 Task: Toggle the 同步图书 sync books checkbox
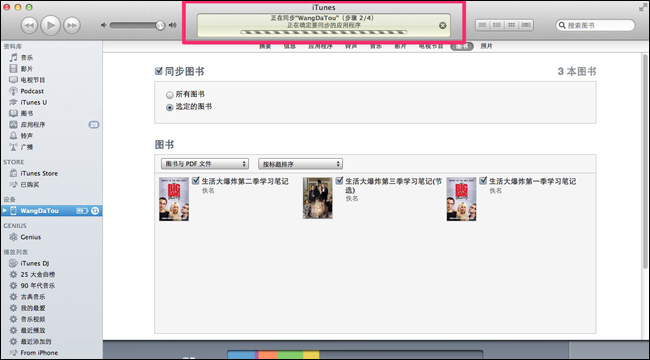pyautogui.click(x=158, y=71)
